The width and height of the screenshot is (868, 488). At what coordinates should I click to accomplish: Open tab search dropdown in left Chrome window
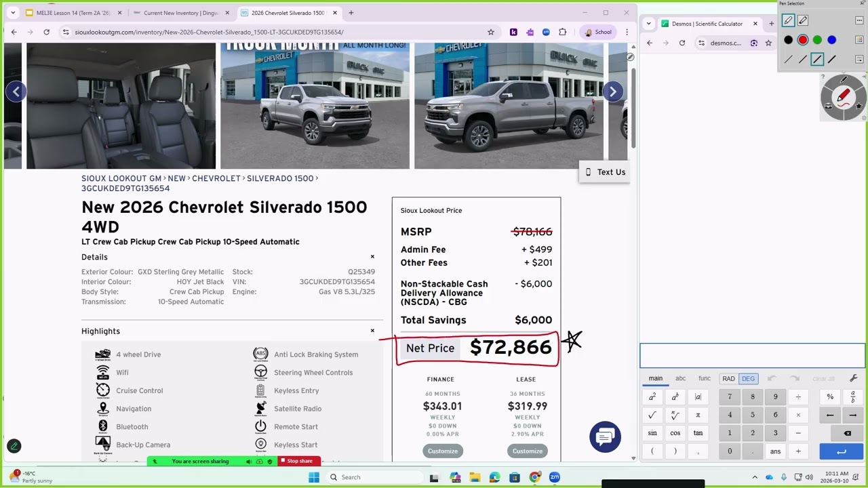(13, 13)
